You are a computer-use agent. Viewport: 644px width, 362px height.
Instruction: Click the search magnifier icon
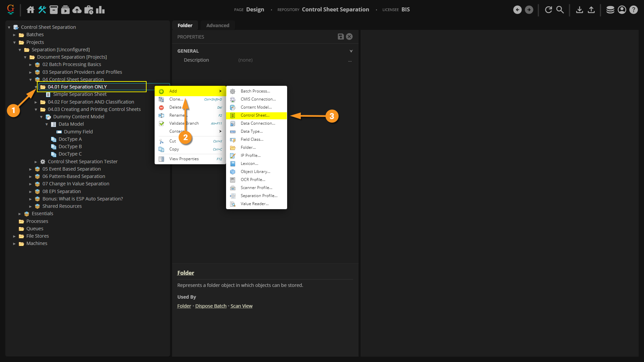[x=560, y=10]
